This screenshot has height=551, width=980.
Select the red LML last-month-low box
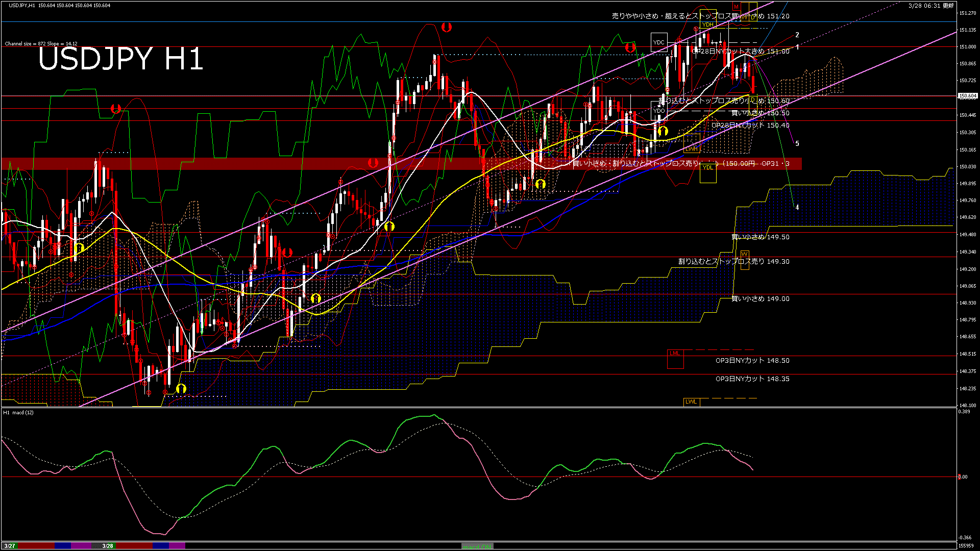pyautogui.click(x=675, y=353)
